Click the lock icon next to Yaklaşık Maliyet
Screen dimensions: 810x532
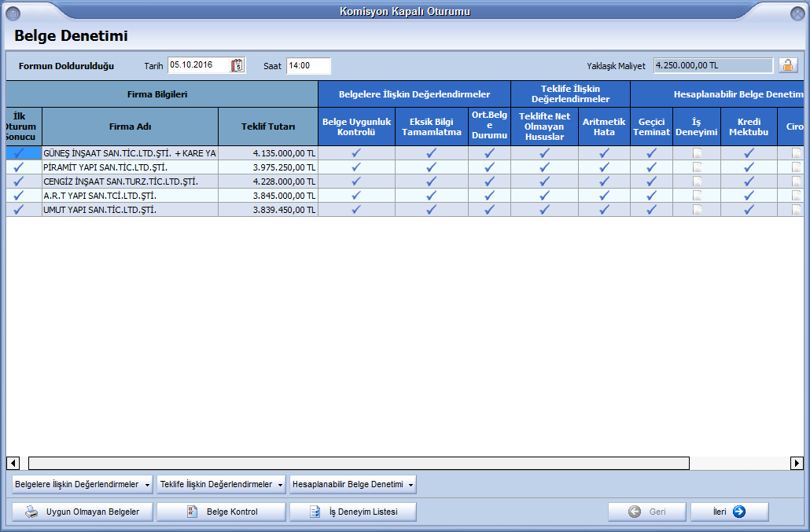tap(787, 66)
